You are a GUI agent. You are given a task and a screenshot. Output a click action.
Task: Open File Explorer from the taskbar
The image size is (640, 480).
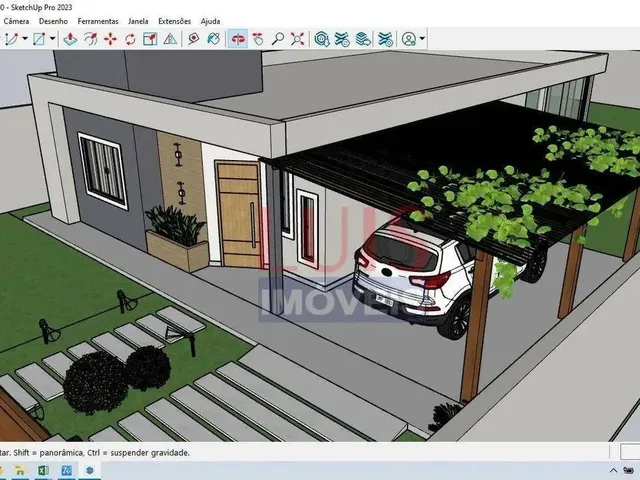(19, 471)
